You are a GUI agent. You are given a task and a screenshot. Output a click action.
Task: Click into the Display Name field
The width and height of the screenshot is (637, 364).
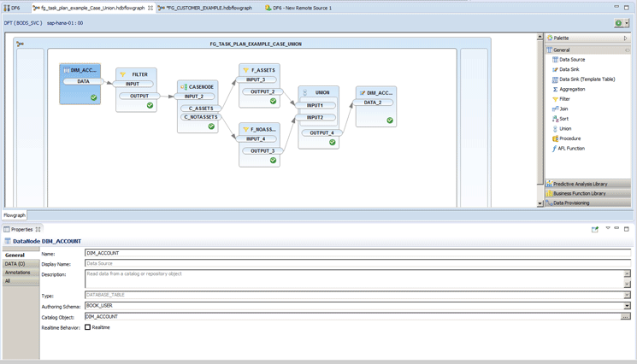coord(357,264)
